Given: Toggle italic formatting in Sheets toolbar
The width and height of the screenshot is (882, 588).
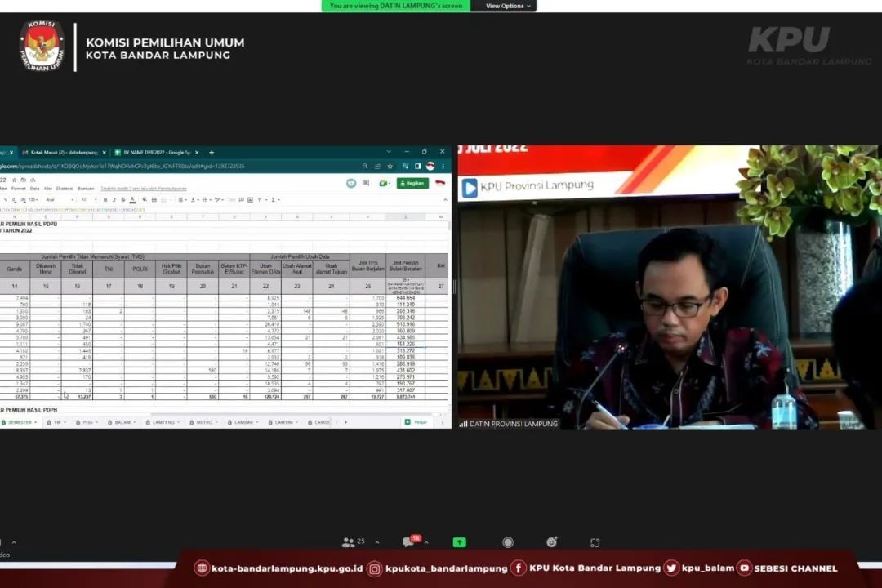Looking at the screenshot, I should pyautogui.click(x=114, y=199).
